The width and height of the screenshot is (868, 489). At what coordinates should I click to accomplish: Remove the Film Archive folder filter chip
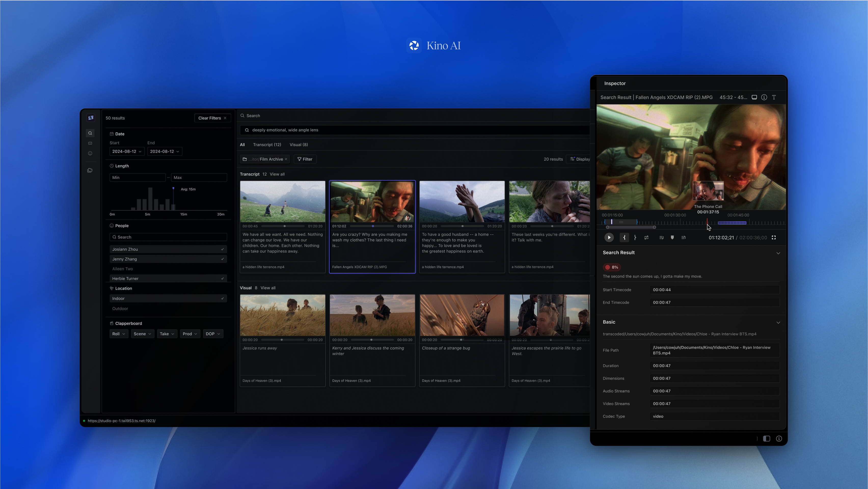click(x=286, y=159)
